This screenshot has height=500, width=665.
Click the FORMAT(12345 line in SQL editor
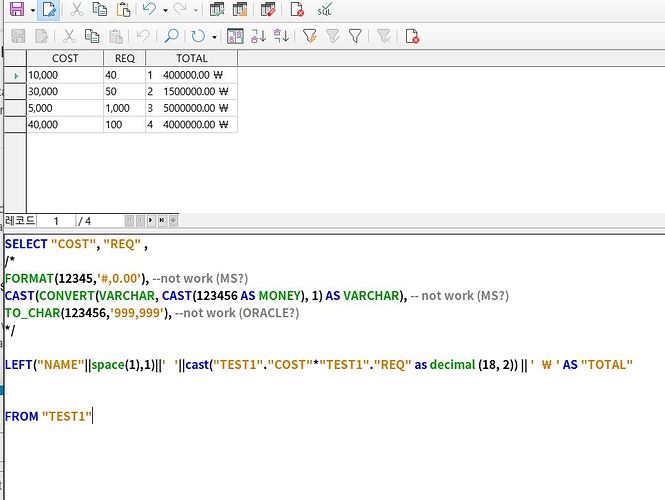click(x=126, y=279)
